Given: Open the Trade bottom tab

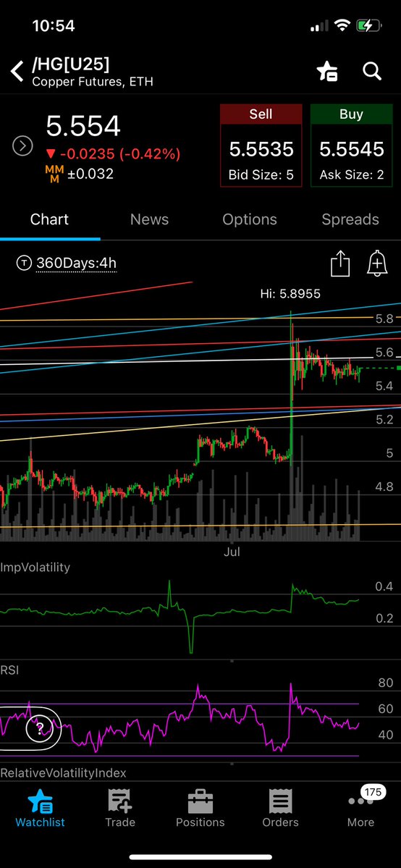Looking at the screenshot, I should [120, 808].
